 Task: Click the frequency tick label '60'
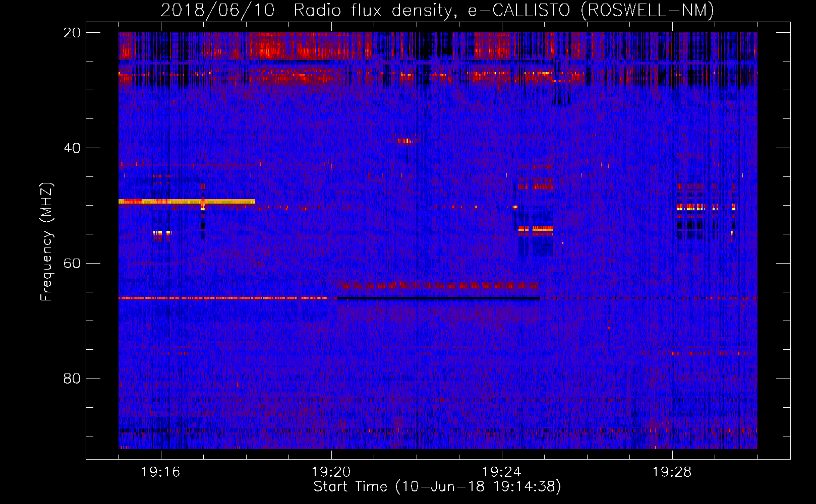tap(72, 264)
